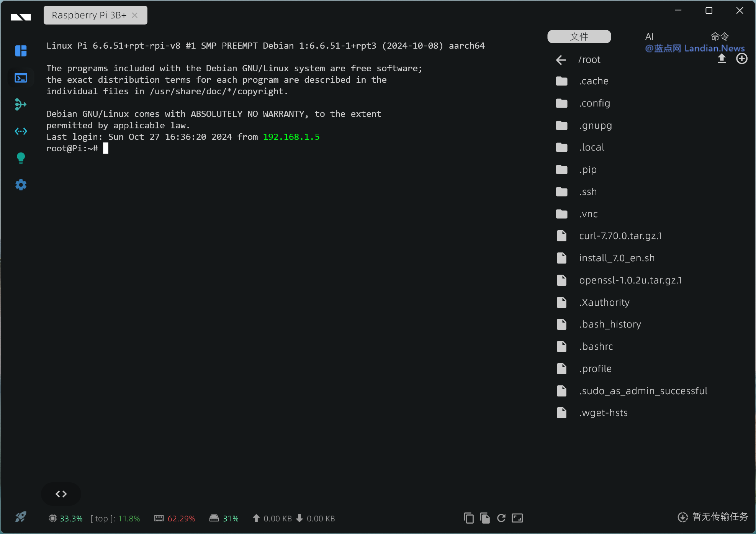Toggle fullscreen terminal icon at bottom

click(517, 518)
